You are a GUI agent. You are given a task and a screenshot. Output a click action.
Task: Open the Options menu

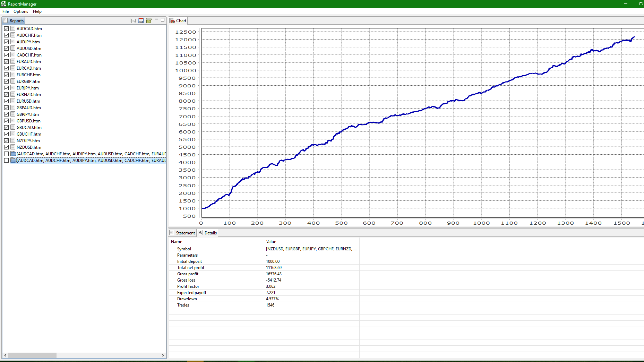click(x=21, y=11)
